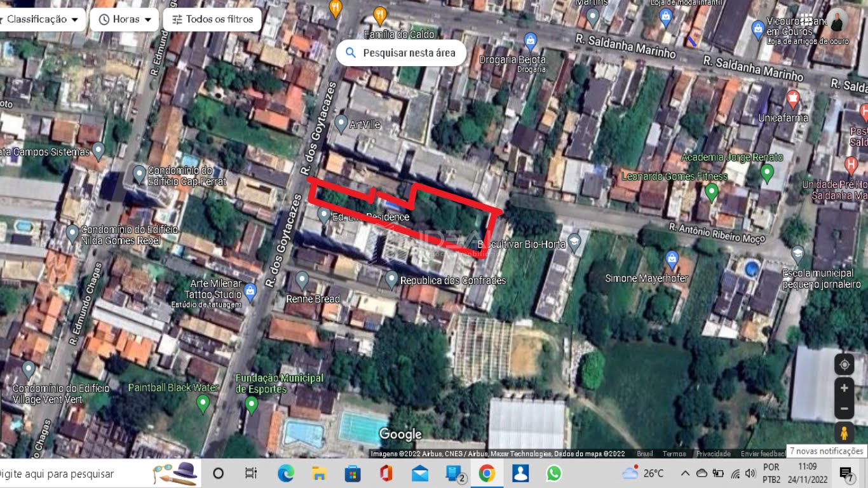Viewport: 868px width, 488px height.
Task: Click Condomínio Village Vent Vert pin
Action: click(28, 369)
